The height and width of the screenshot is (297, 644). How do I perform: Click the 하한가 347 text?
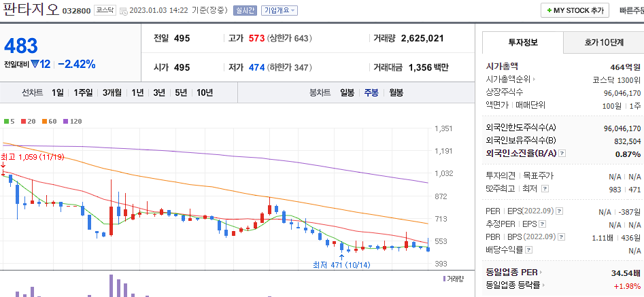pyautogui.click(x=290, y=67)
